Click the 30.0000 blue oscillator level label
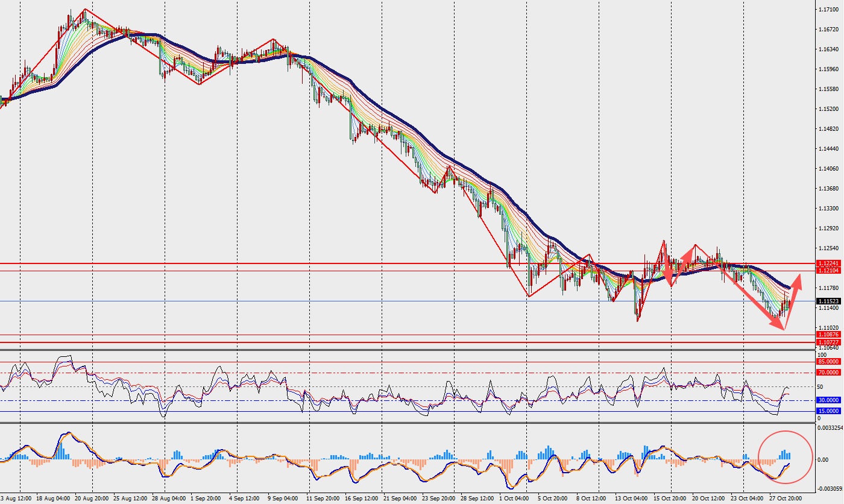The height and width of the screenshot is (504, 844). [x=828, y=400]
